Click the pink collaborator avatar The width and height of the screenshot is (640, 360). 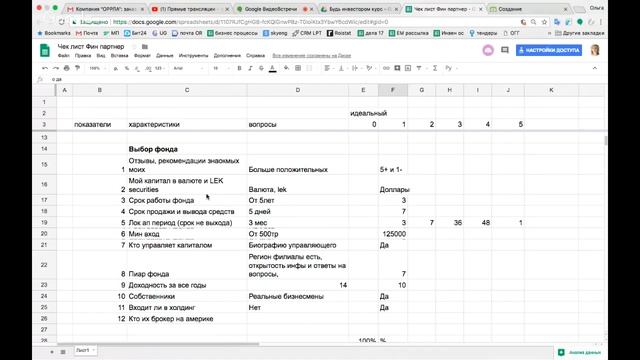tap(488, 50)
